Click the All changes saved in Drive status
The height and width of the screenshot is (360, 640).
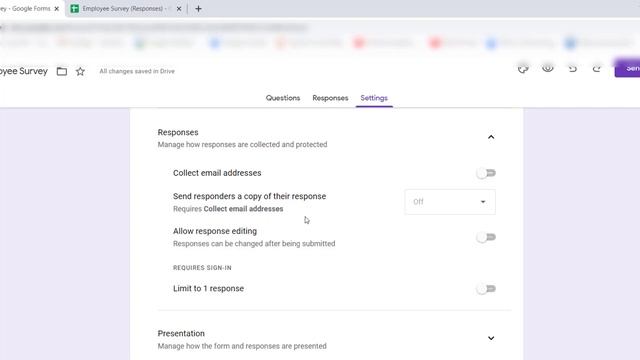pos(137,71)
